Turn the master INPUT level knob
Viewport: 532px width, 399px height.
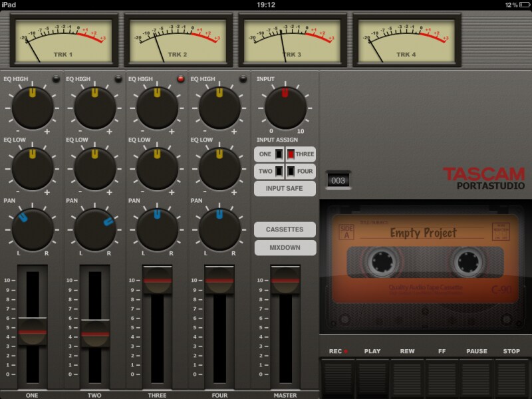(x=285, y=106)
